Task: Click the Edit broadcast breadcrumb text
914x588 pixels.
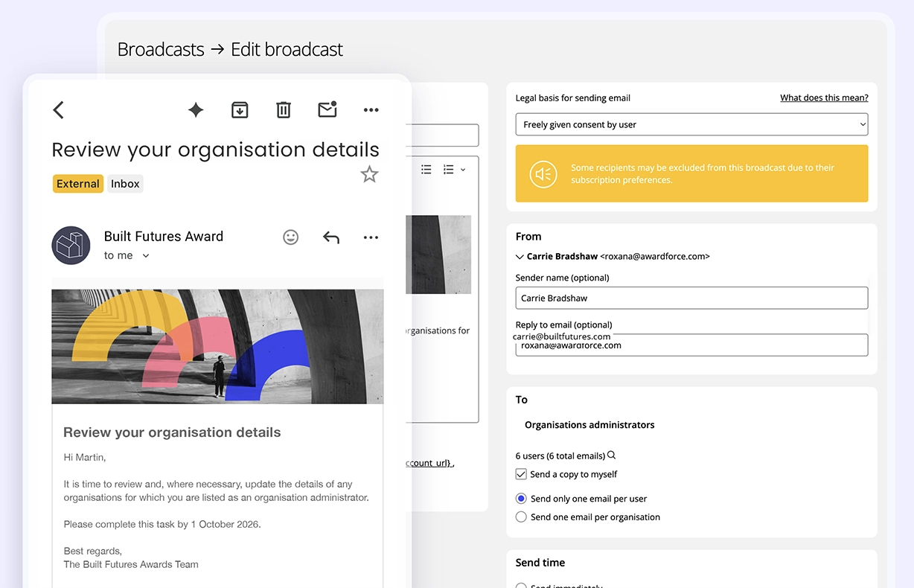Action: tap(287, 50)
